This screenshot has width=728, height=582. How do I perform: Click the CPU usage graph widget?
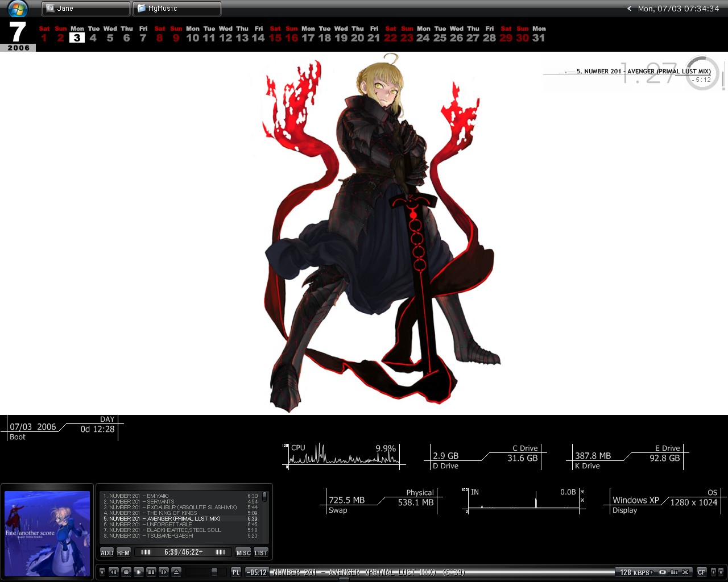click(344, 456)
